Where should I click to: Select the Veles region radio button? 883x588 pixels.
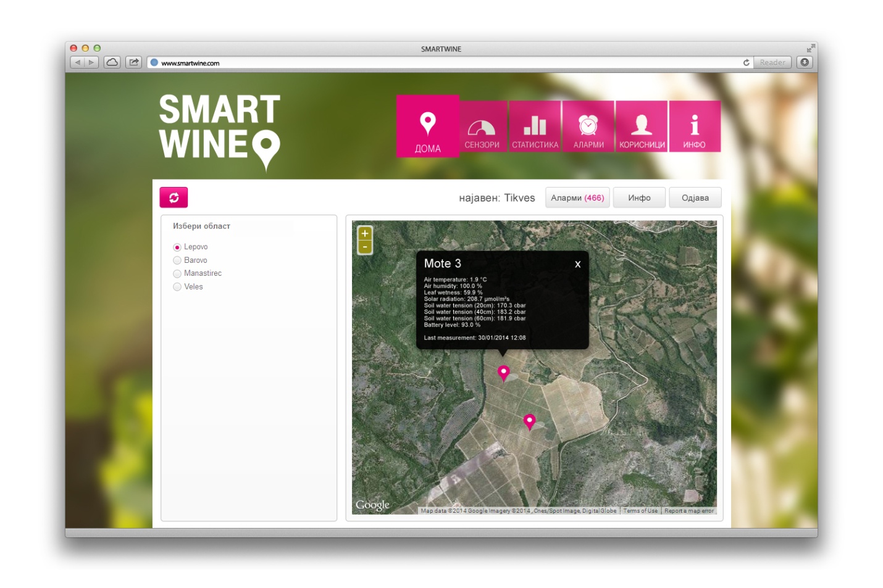177,287
